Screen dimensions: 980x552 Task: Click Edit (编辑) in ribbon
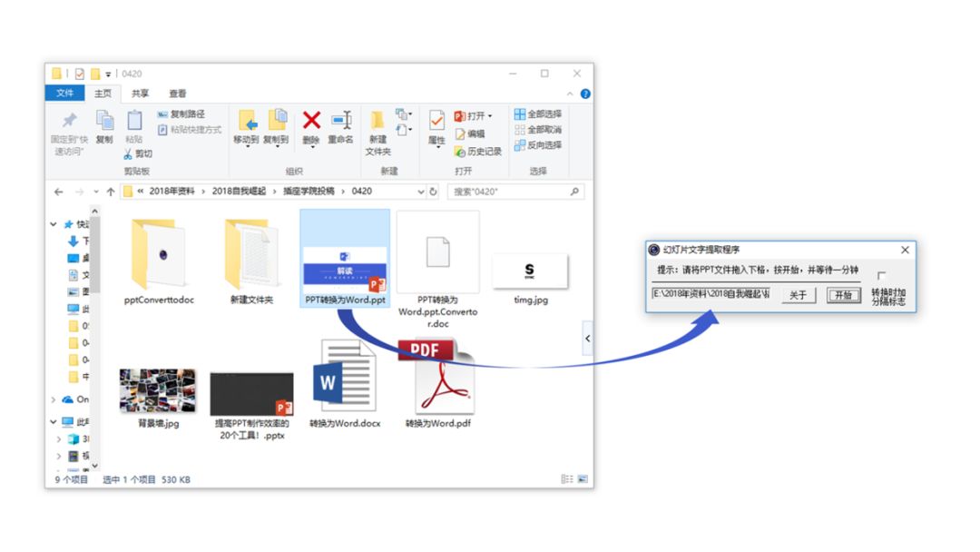click(470, 133)
